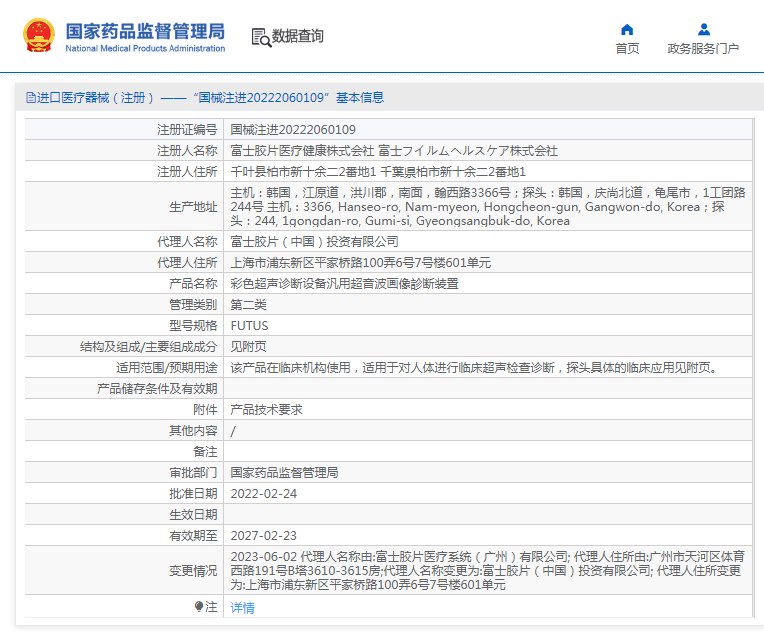Click the 注册人名称 label
The height and width of the screenshot is (632, 764).
[x=187, y=151]
